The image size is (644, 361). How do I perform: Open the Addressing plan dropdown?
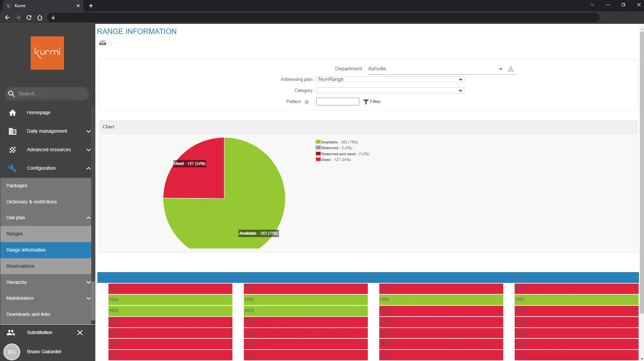coord(390,79)
